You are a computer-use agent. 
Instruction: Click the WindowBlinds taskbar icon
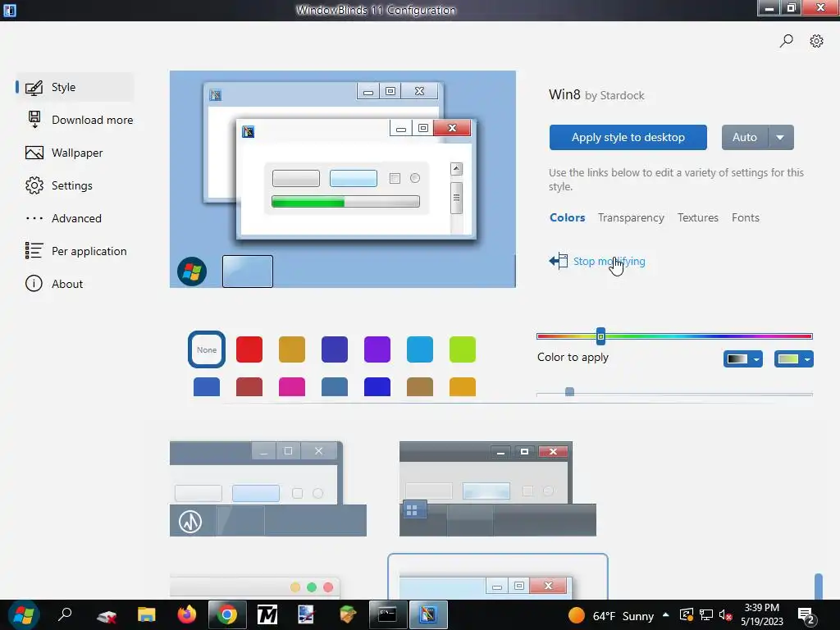coord(428,614)
